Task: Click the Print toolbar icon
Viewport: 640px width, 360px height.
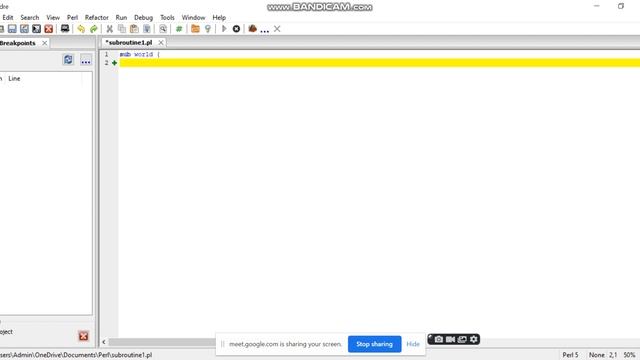Action: [65, 29]
